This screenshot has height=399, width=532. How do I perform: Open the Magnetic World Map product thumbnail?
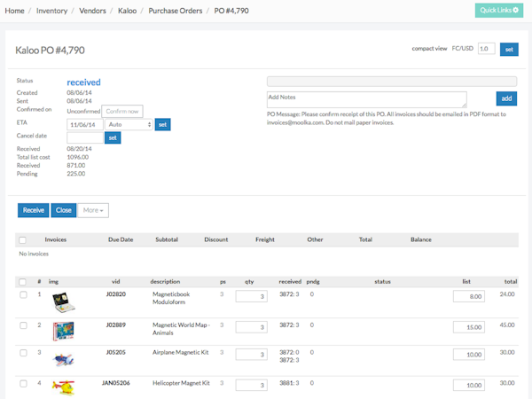point(64,331)
